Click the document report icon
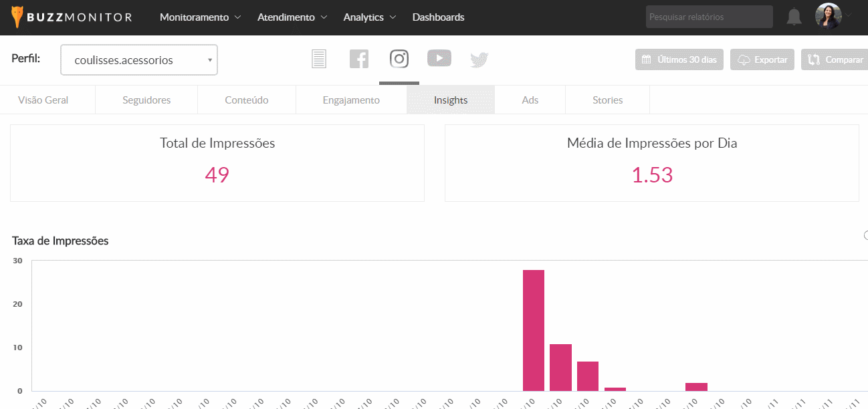Viewport: 868px width, 409px height. pyautogui.click(x=319, y=59)
